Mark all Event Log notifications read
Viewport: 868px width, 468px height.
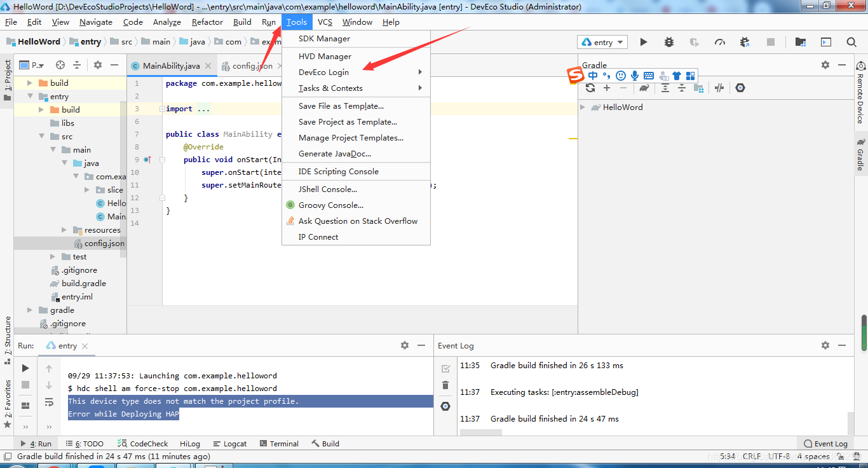pyautogui.click(x=445, y=368)
